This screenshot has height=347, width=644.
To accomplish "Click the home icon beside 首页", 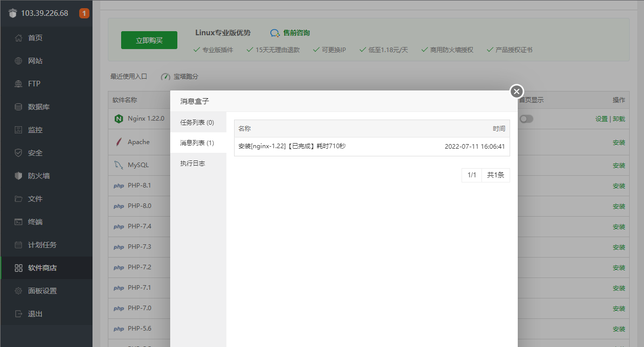I will (18, 38).
